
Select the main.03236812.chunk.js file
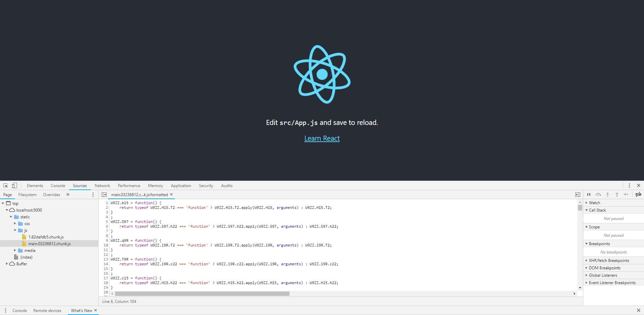50,243
